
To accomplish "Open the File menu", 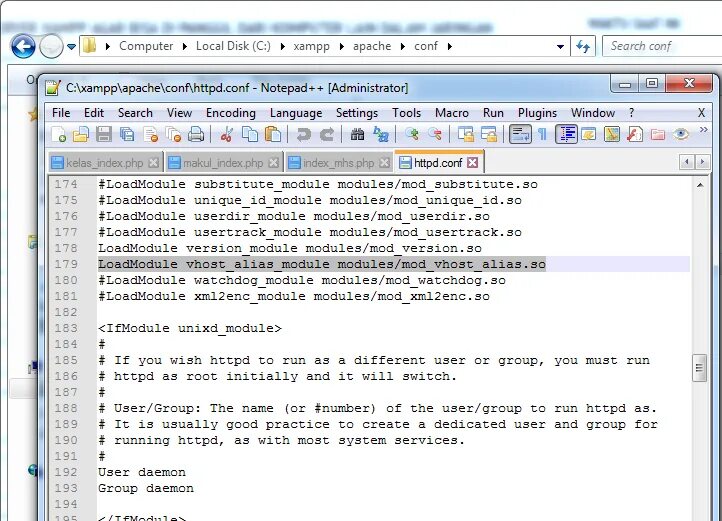I will pos(61,113).
